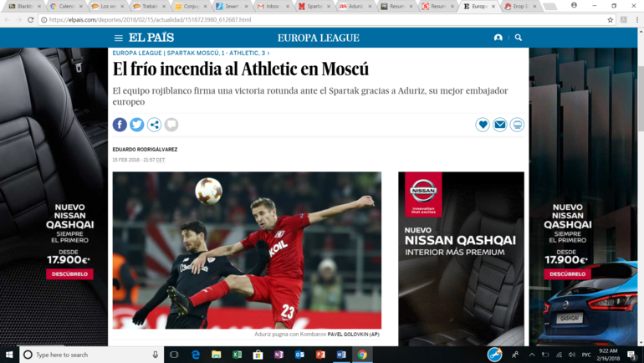Click the EL PAÍS logo
This screenshot has height=363, width=644.
tap(151, 38)
